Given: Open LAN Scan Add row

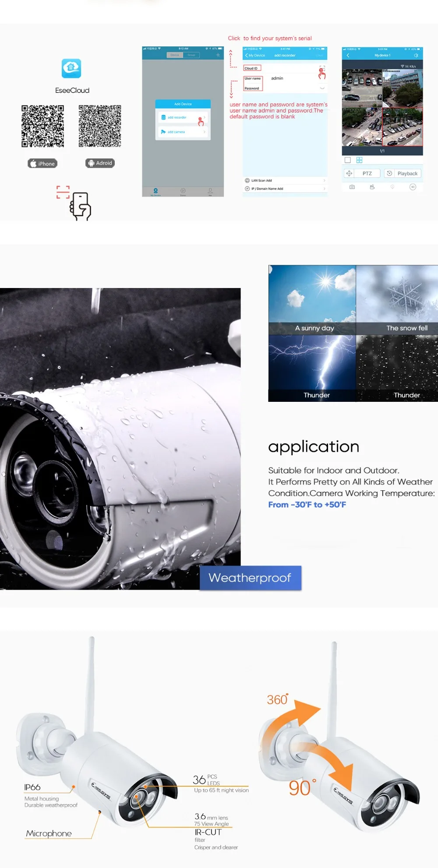Looking at the screenshot, I should pyautogui.click(x=285, y=180).
